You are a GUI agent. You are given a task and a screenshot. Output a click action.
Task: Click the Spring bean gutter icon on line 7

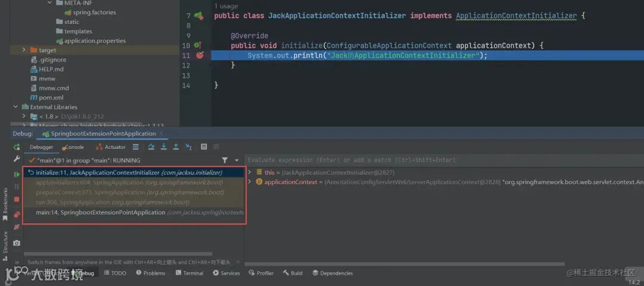tap(199, 15)
